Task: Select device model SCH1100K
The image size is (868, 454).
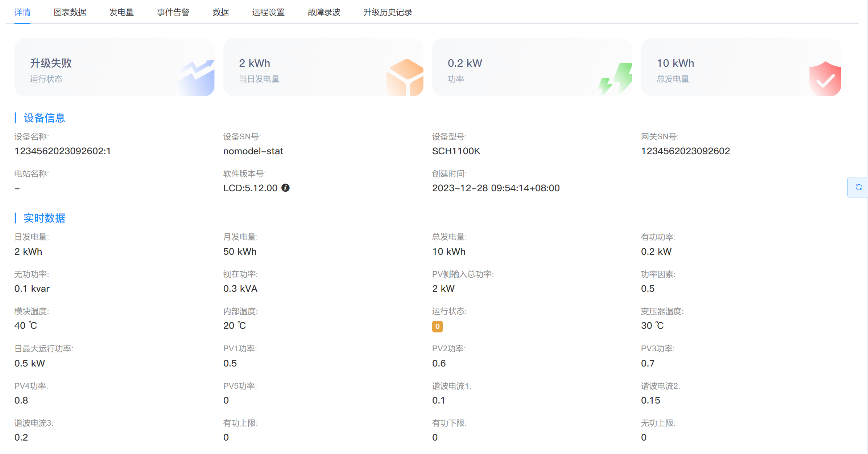Action: (x=456, y=151)
